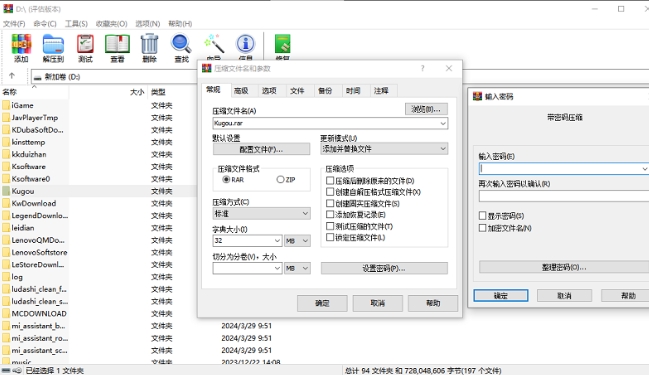Click the 再次输入密码以确认 field
Viewport: 649px width, 375px height.
point(564,196)
